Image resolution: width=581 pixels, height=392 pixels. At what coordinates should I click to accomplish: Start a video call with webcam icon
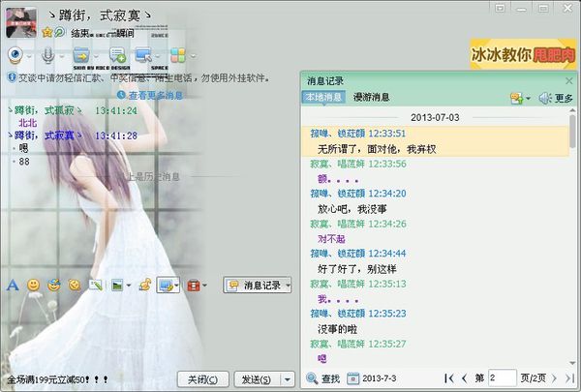(15, 55)
